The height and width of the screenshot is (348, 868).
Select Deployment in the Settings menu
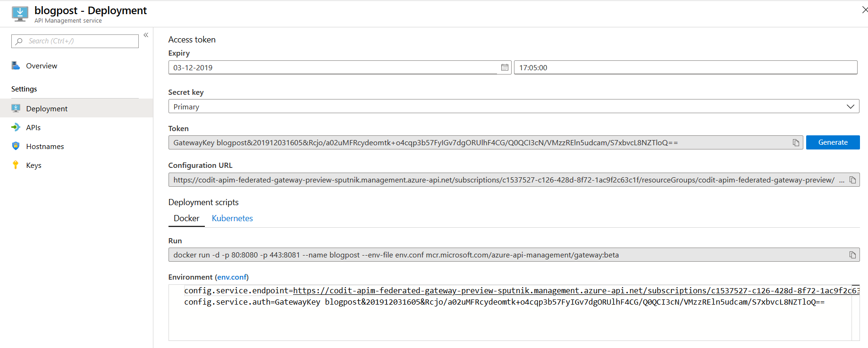(x=47, y=108)
